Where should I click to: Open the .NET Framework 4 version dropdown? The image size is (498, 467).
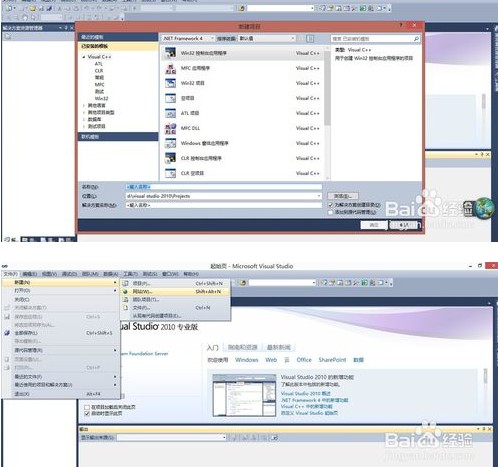click(188, 38)
